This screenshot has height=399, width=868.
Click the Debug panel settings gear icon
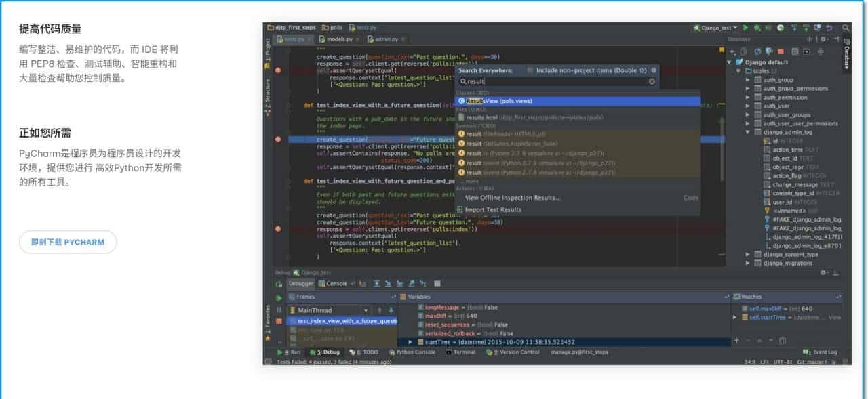pos(824,272)
